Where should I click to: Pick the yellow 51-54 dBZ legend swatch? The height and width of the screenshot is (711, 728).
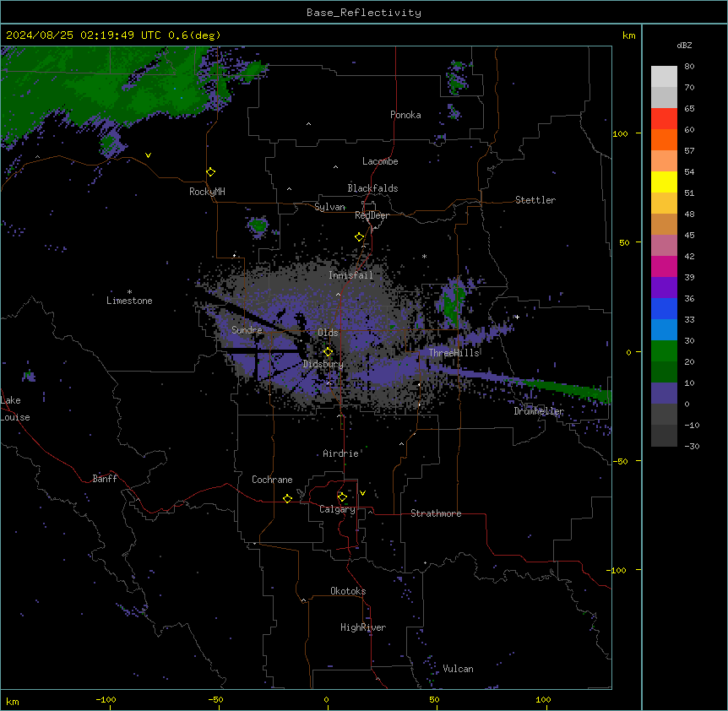point(664,182)
